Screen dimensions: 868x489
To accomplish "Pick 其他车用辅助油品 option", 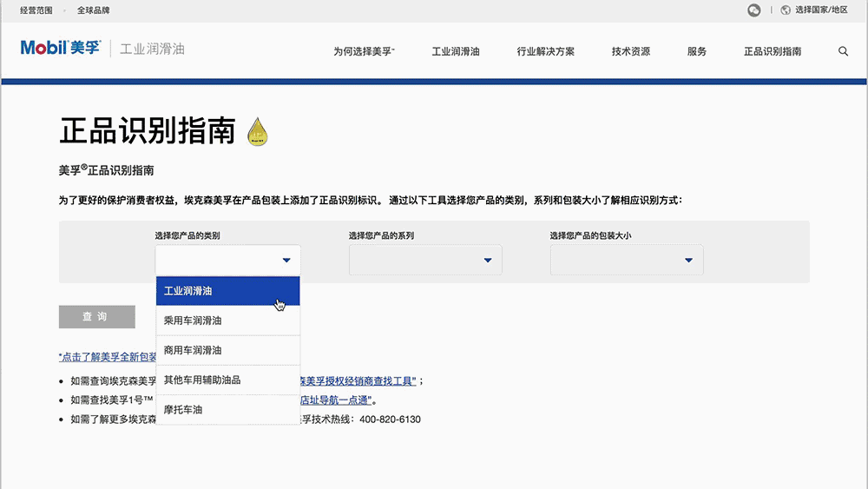I will (227, 380).
